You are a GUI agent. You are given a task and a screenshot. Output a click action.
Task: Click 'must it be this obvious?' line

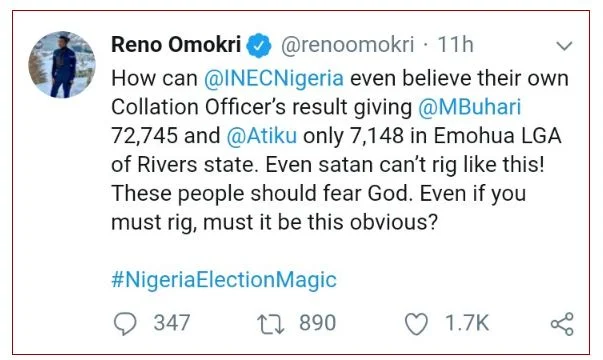point(320,222)
